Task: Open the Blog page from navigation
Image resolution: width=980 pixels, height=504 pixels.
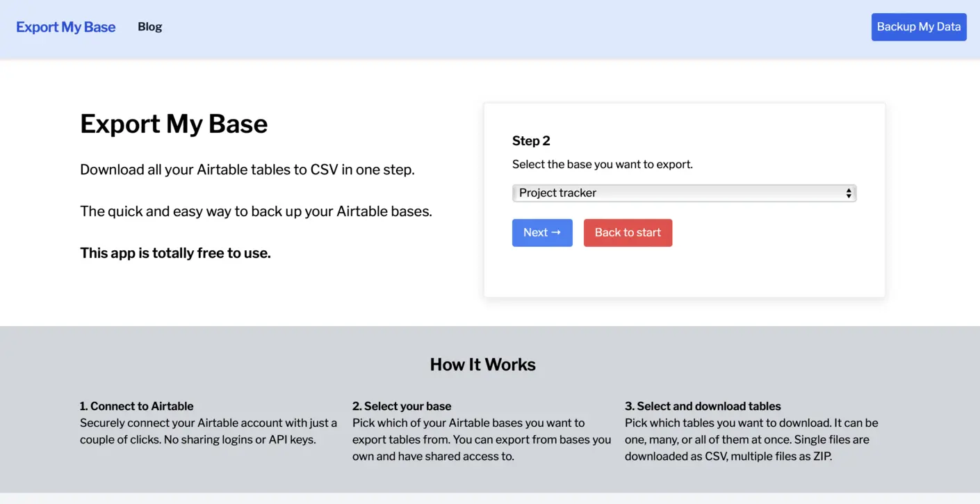Action: pyautogui.click(x=149, y=27)
